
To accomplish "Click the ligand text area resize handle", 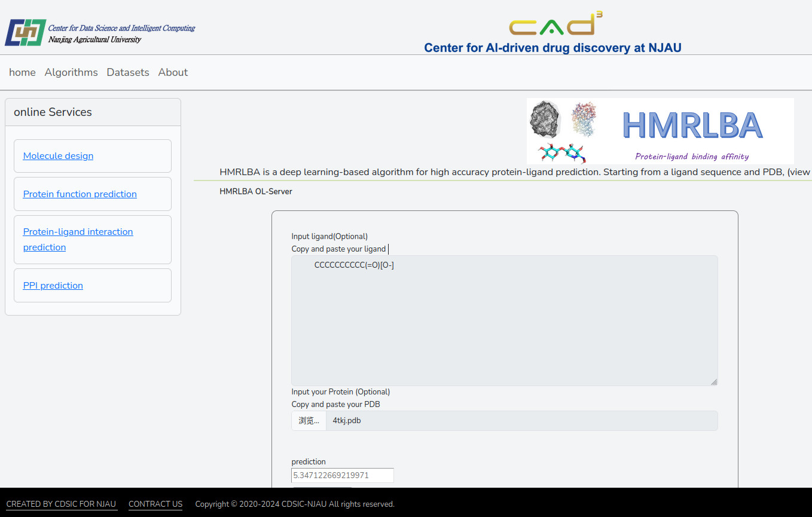I will click(x=714, y=381).
